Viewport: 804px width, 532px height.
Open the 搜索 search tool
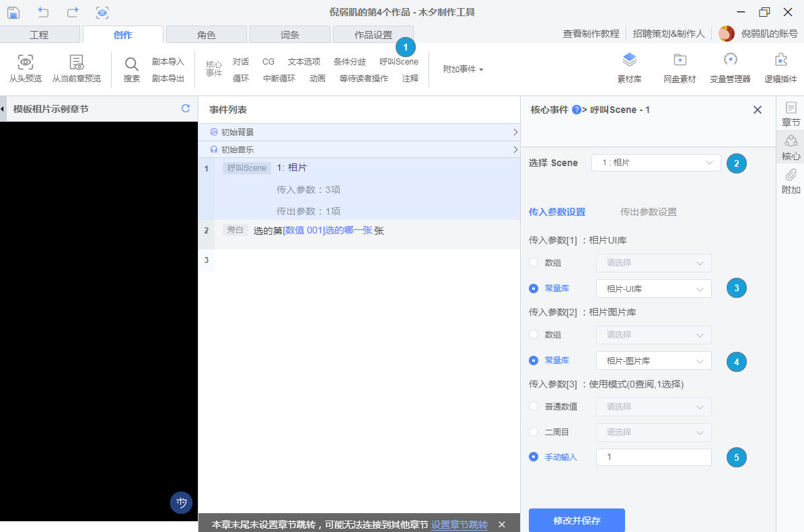coord(132,69)
